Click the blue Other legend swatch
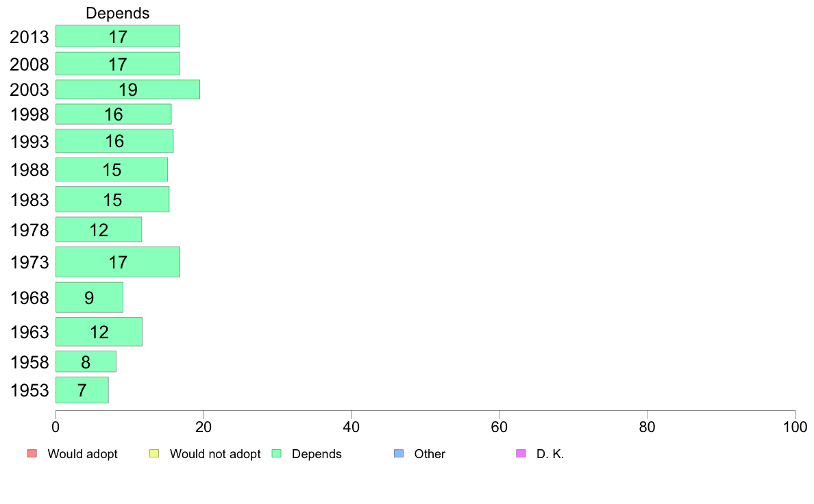 (x=399, y=453)
